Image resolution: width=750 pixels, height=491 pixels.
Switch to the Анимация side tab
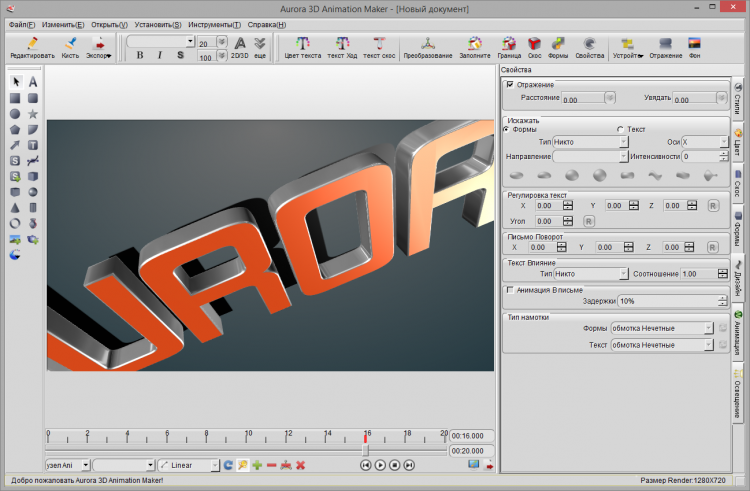tap(739, 333)
